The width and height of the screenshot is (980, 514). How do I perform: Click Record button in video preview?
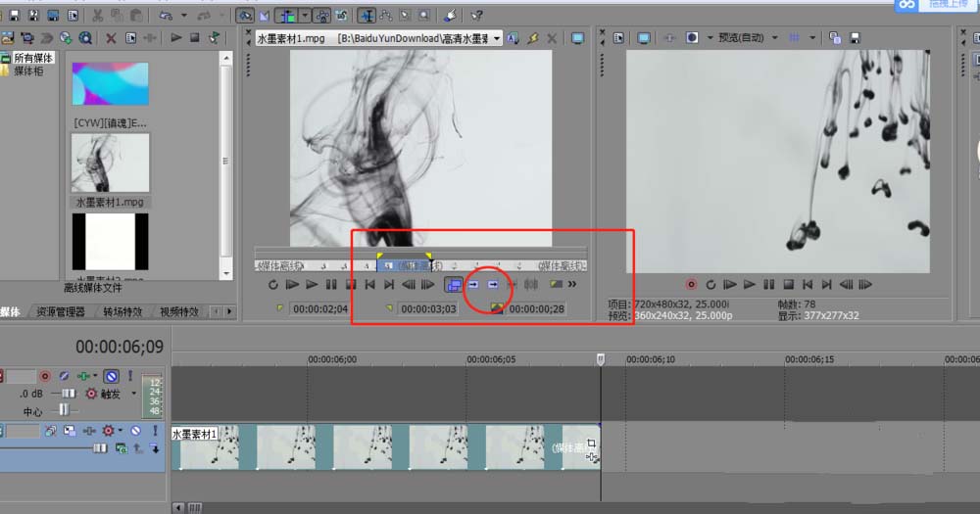tap(691, 285)
